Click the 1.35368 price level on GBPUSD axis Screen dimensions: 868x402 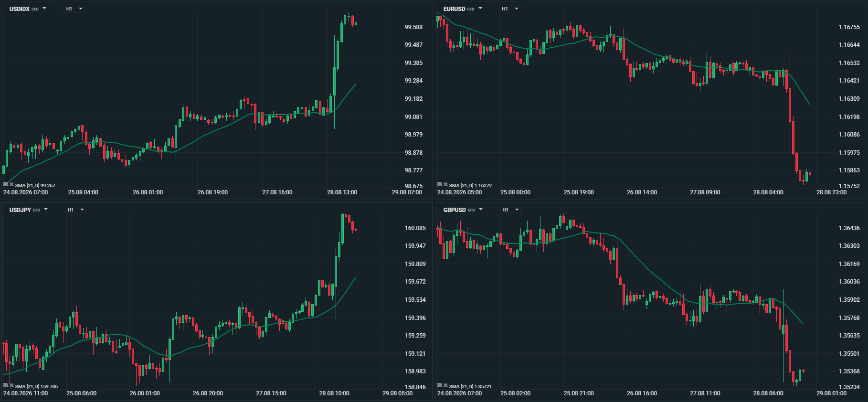(849, 371)
